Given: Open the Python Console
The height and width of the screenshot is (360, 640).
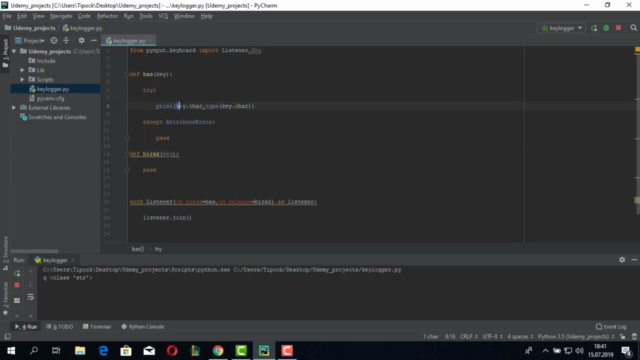Looking at the screenshot, I should [x=143, y=327].
